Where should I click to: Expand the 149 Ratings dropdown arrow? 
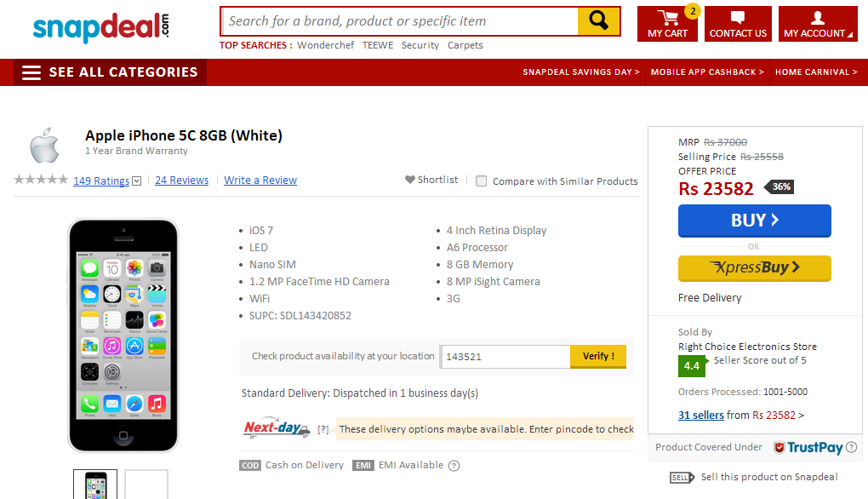click(x=137, y=181)
